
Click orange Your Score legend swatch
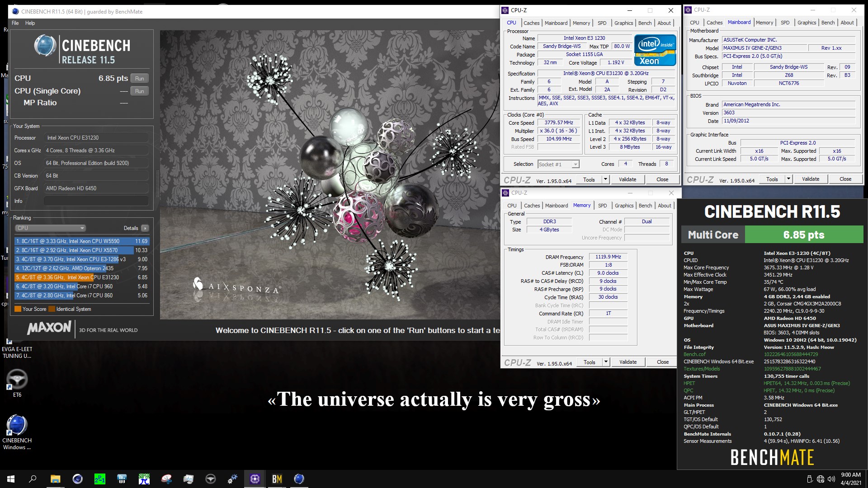click(18, 309)
